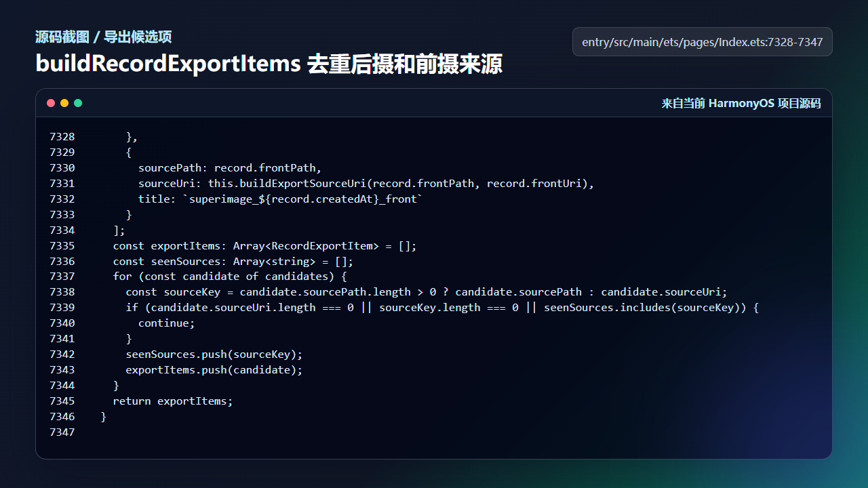Click the 'const seenSources' declaration line
The image size is (868, 488).
coord(233,262)
